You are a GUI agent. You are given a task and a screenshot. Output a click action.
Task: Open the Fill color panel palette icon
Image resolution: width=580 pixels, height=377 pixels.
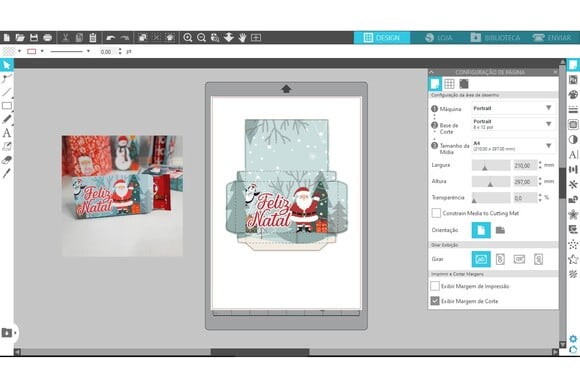tap(573, 95)
